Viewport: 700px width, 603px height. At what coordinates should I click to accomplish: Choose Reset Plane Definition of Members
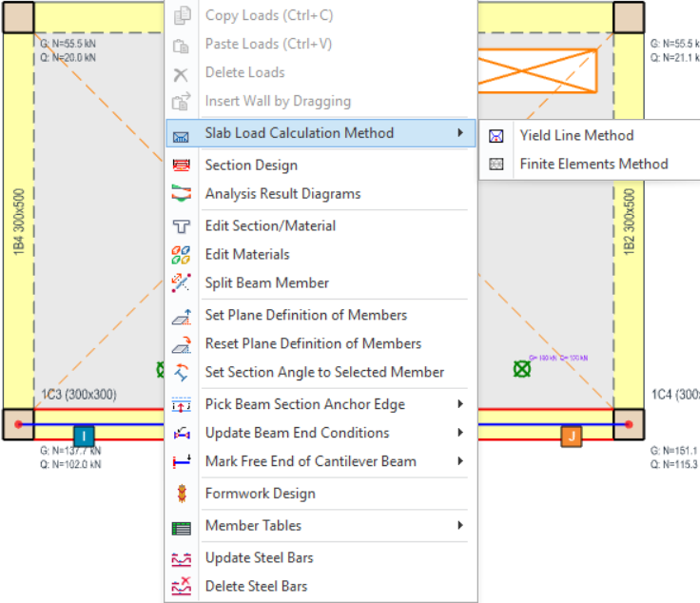click(x=313, y=343)
